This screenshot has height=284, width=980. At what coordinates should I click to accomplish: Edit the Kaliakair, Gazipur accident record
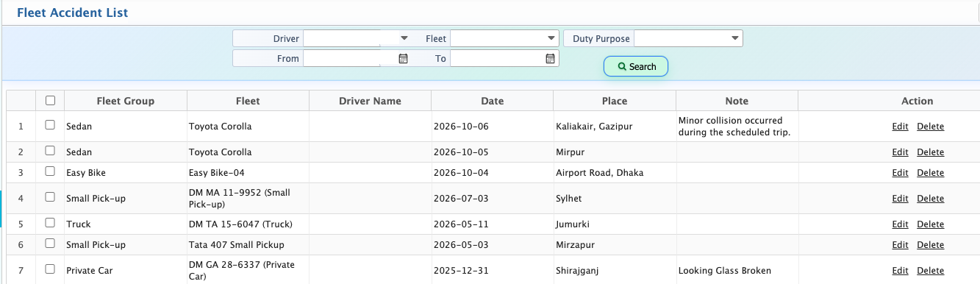(900, 127)
